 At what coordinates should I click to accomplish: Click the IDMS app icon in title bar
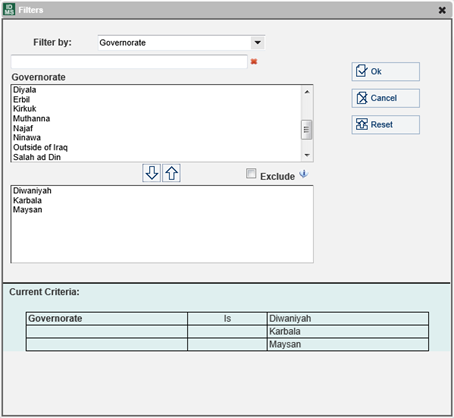pos(9,10)
